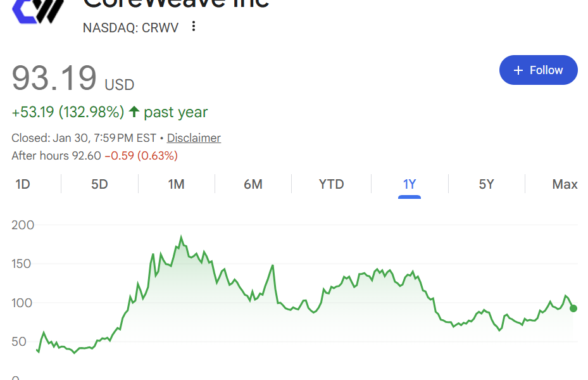View the 6M price history

point(253,184)
